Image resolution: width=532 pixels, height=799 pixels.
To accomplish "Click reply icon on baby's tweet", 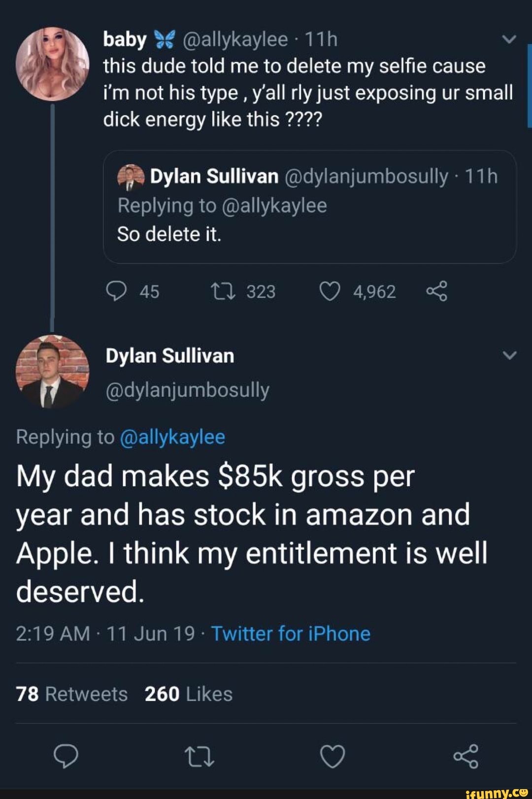I will tap(116, 291).
